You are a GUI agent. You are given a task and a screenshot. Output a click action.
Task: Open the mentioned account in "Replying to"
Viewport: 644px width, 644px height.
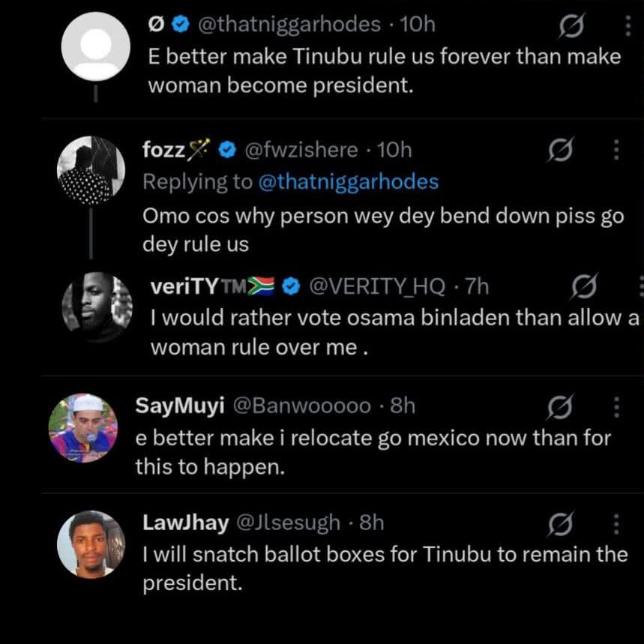[348, 181]
